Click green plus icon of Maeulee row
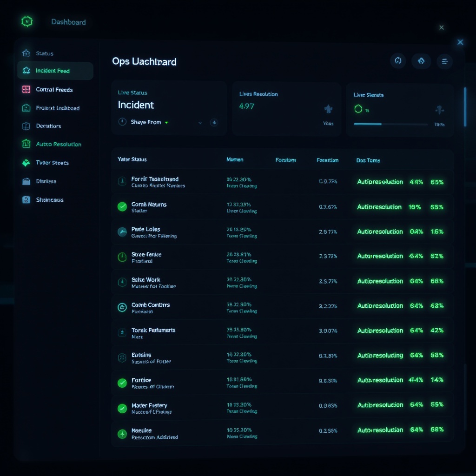476x476 pixels. 122,434
